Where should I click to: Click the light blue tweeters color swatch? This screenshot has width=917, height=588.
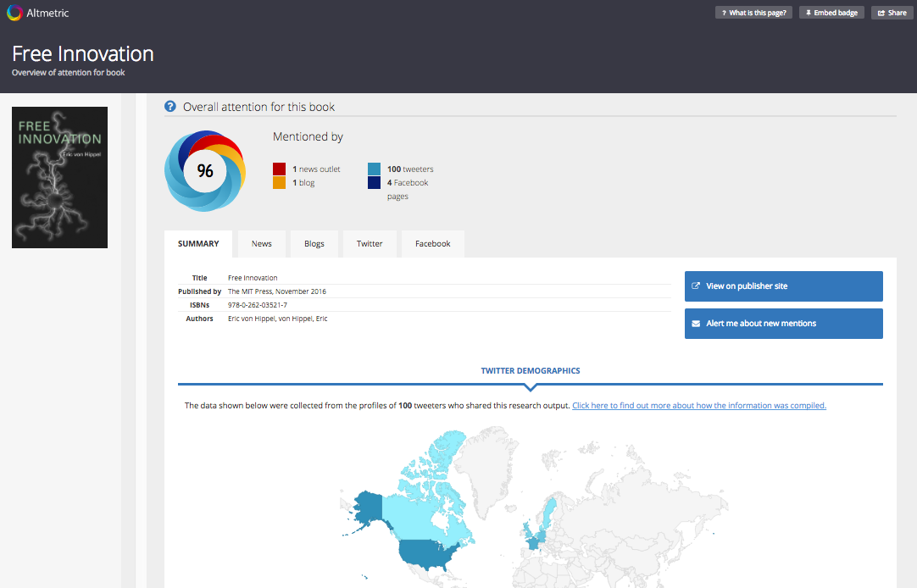pyautogui.click(x=375, y=169)
